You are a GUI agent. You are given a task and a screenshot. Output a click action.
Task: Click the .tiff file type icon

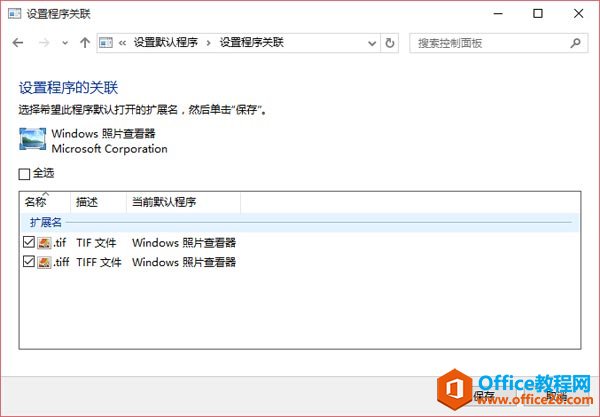(x=44, y=262)
